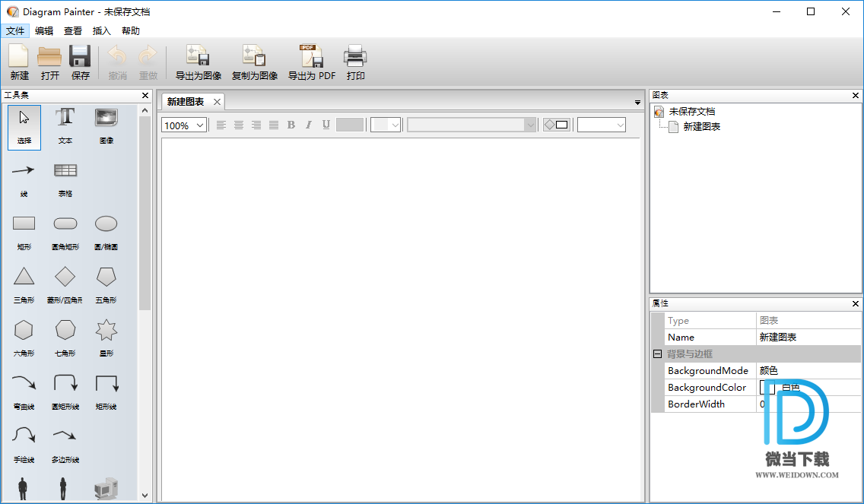Toggle italic text formatting
Viewport: 864px width, 504px height.
click(308, 125)
